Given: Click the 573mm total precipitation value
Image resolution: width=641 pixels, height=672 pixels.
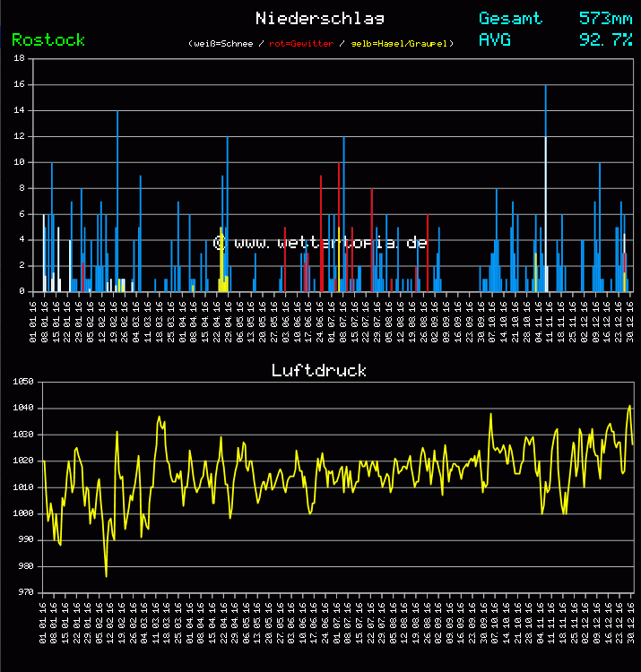Looking at the screenshot, I should [605, 18].
